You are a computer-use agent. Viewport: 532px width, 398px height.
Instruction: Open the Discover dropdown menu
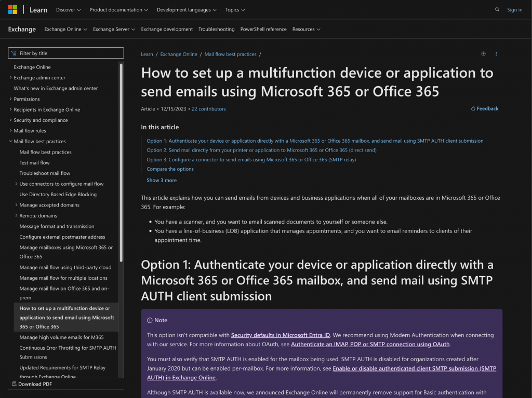[68, 10]
